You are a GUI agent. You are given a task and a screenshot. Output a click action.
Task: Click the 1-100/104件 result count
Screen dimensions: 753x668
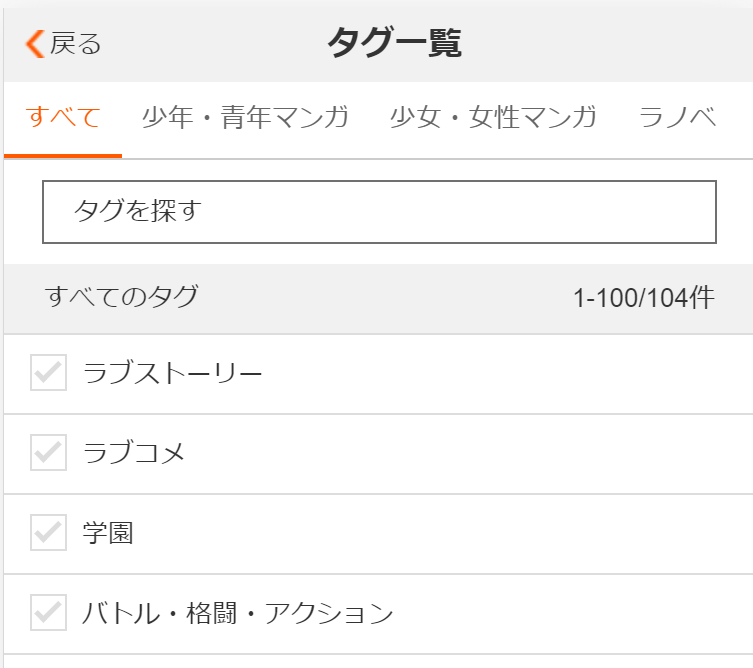[x=643, y=298]
